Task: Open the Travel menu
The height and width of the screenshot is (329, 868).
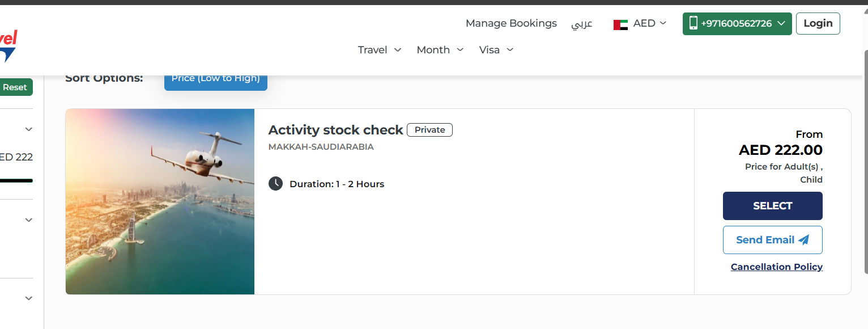Action: [380, 50]
